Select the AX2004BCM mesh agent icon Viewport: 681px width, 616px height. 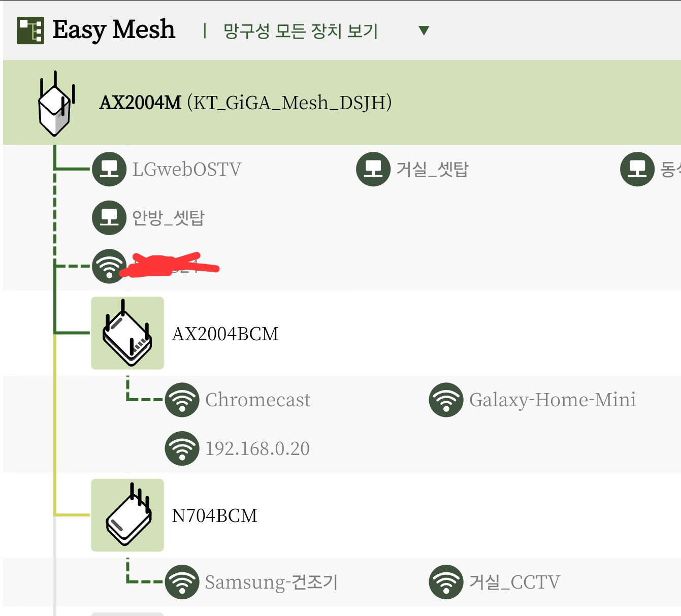click(127, 333)
